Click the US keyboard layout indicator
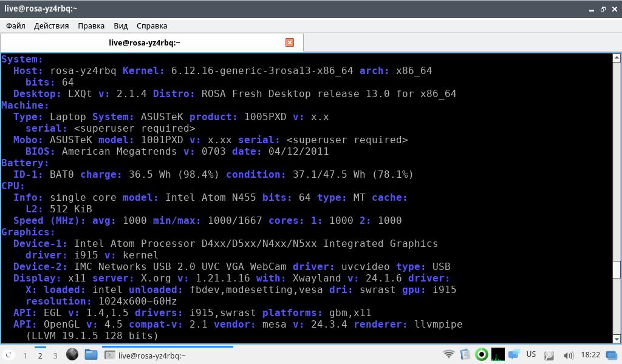This screenshot has height=364, width=622. click(531, 354)
